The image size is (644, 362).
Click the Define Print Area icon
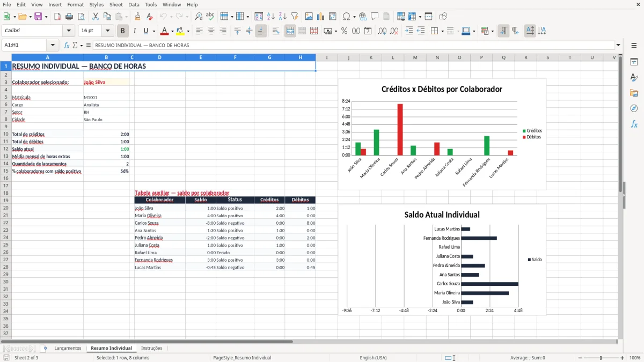400,17
